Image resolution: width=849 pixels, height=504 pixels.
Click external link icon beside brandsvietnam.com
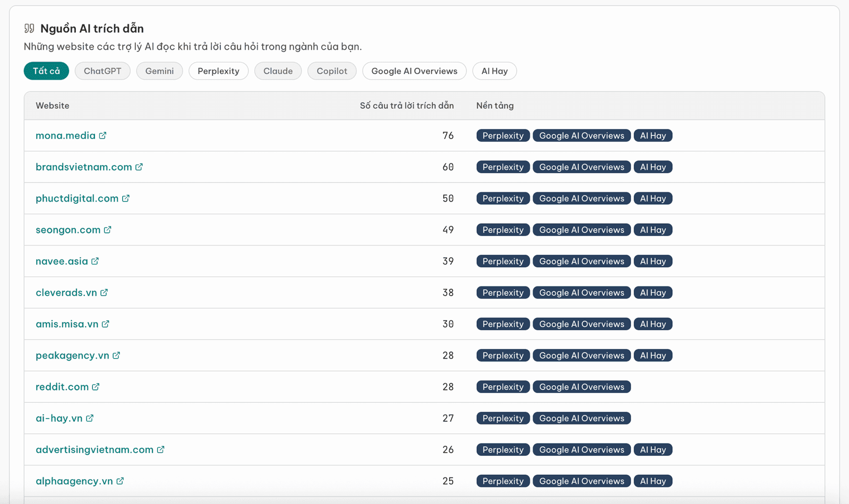139,167
